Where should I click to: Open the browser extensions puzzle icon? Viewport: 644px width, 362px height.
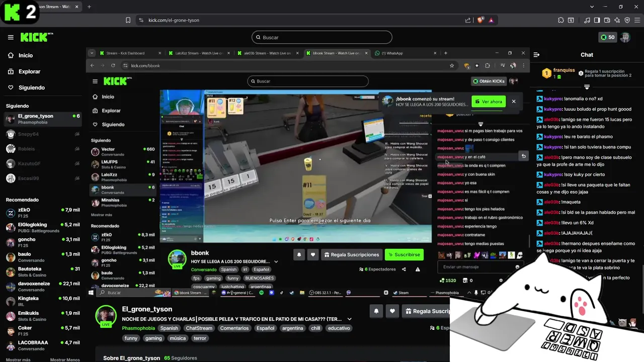point(560,20)
